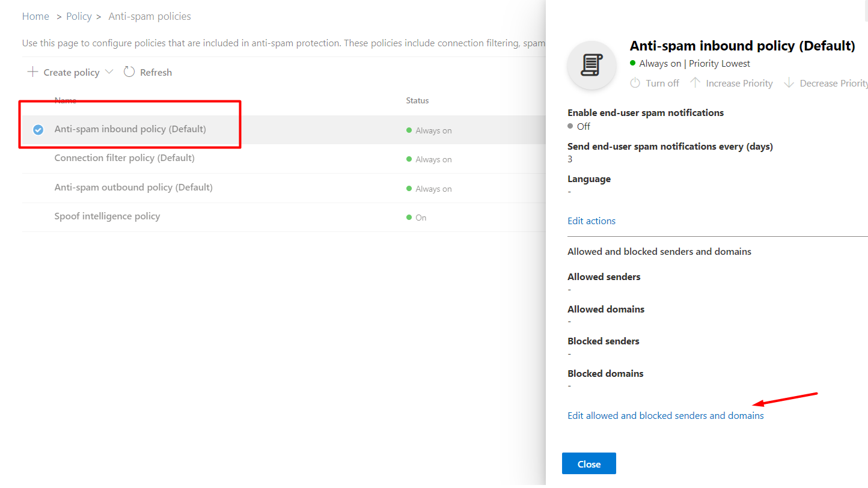Image resolution: width=868 pixels, height=488 pixels.
Task: Click the Anti-spam inbound policy (Default) name
Action: pos(130,129)
